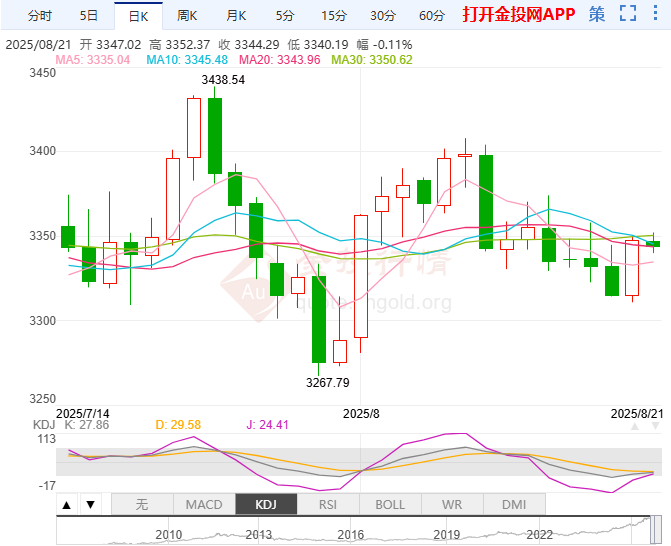671x546 pixels.
Task: Select the DMI indicator
Action: tap(514, 504)
